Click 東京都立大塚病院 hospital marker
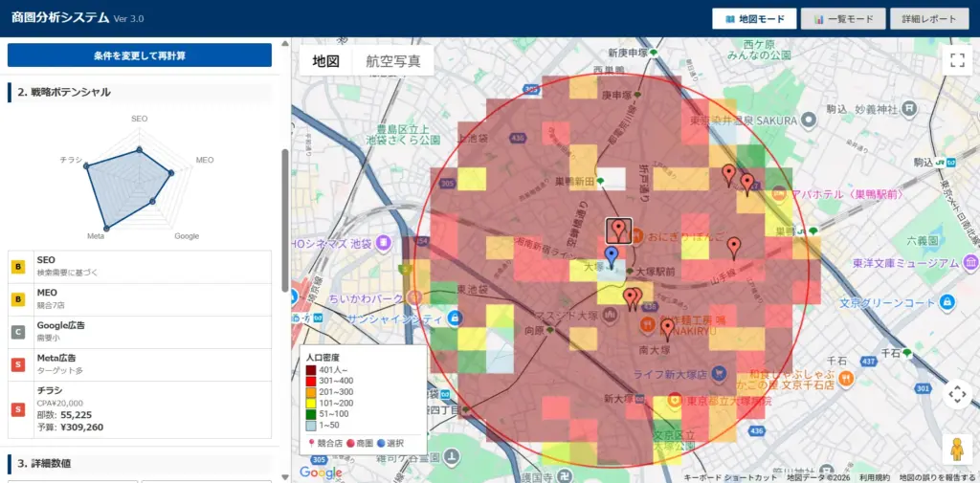This screenshot has width=980, height=483. tap(674, 399)
